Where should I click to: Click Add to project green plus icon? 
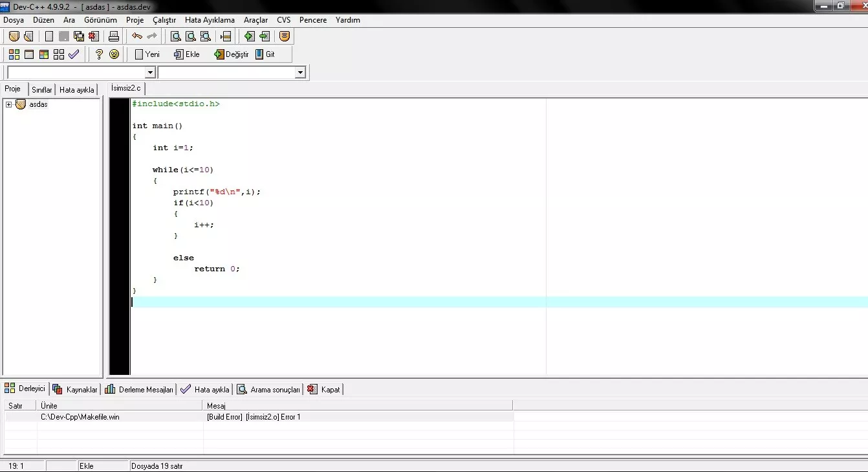249,36
